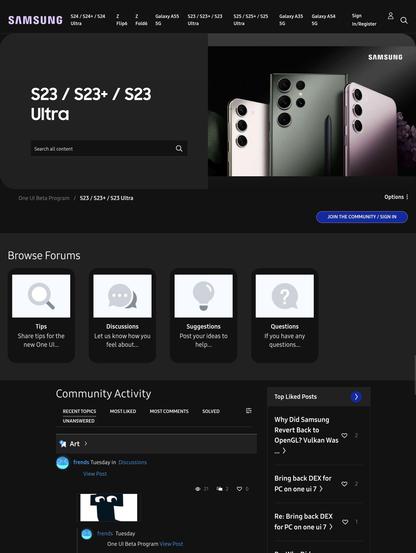Expand the Art post chevron
Image resolution: width=416 pixels, height=553 pixels.
(x=86, y=443)
